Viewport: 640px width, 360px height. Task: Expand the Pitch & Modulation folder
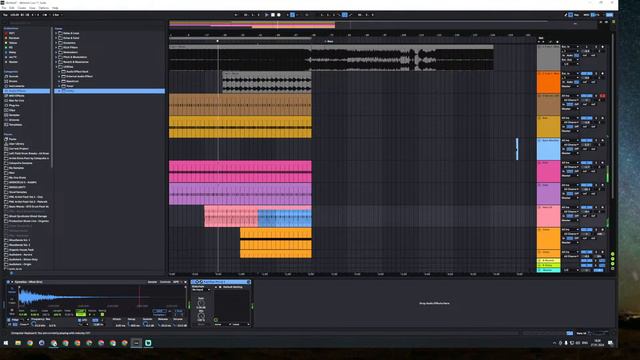[x=56, y=57]
